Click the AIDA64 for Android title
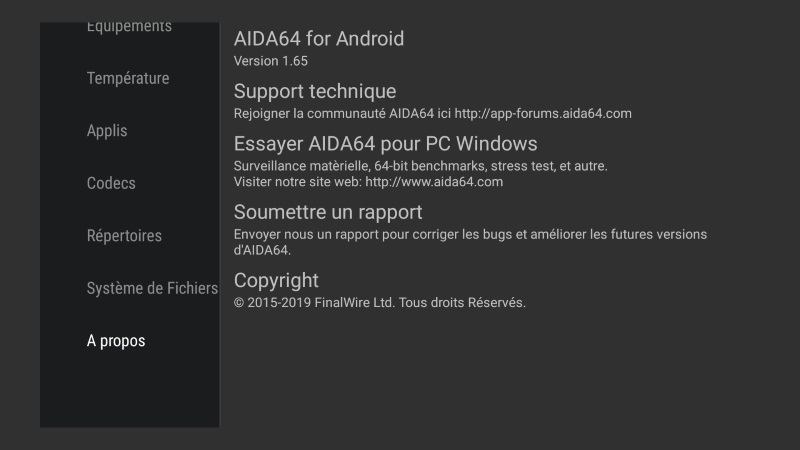The width and height of the screenshot is (800, 450). pos(319,39)
